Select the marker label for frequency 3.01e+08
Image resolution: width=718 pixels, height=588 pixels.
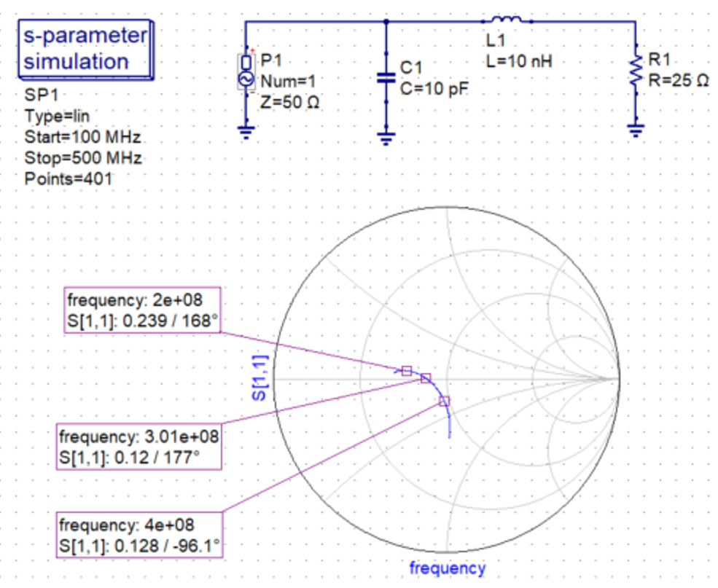coord(139,447)
